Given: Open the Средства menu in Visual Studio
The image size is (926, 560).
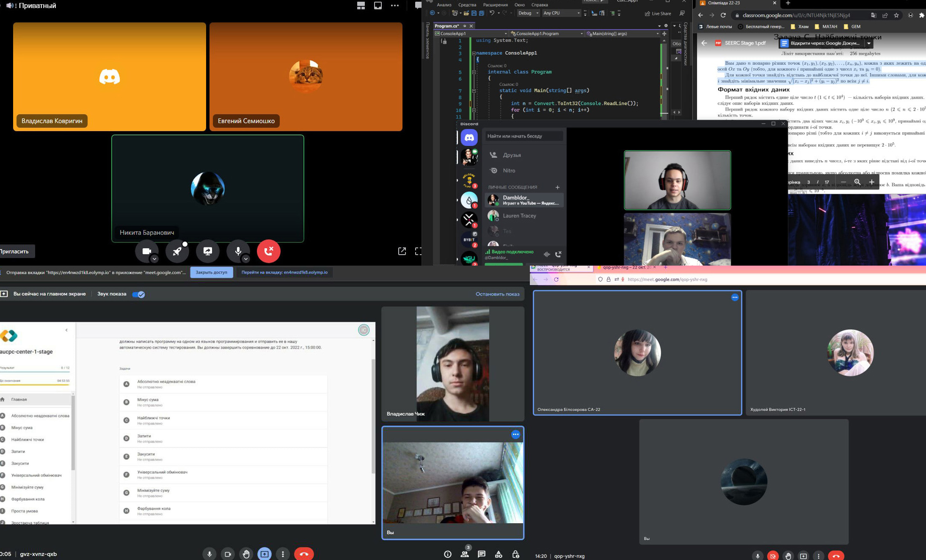Looking at the screenshot, I should pyautogui.click(x=467, y=5).
